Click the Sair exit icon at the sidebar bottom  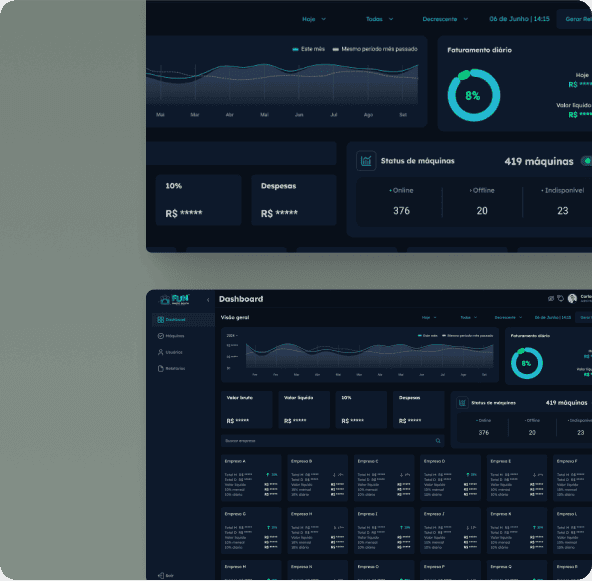160,576
